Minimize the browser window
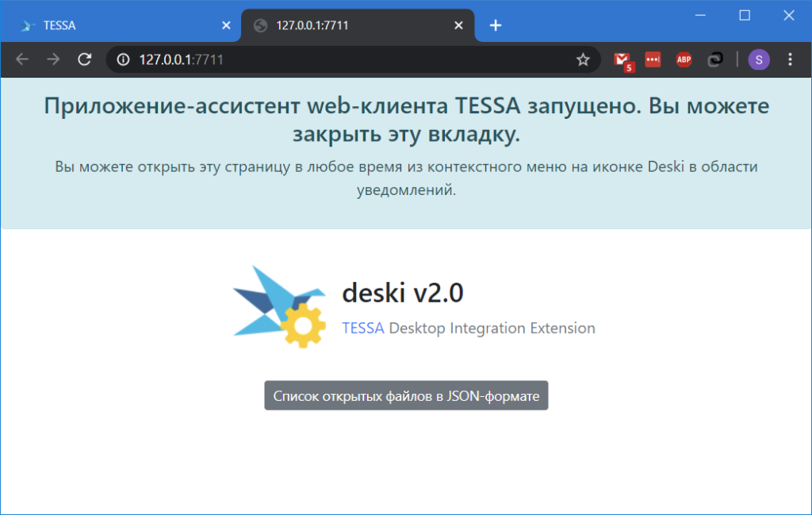 click(700, 16)
